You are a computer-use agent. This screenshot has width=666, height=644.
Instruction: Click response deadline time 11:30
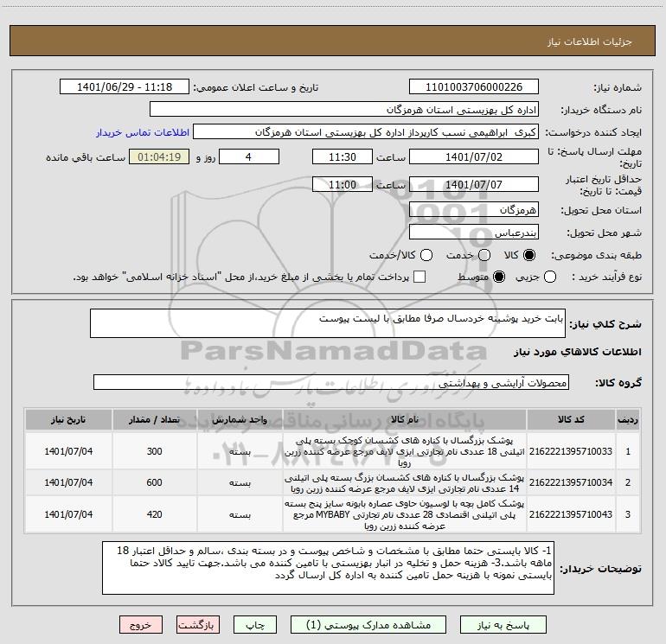(343, 156)
